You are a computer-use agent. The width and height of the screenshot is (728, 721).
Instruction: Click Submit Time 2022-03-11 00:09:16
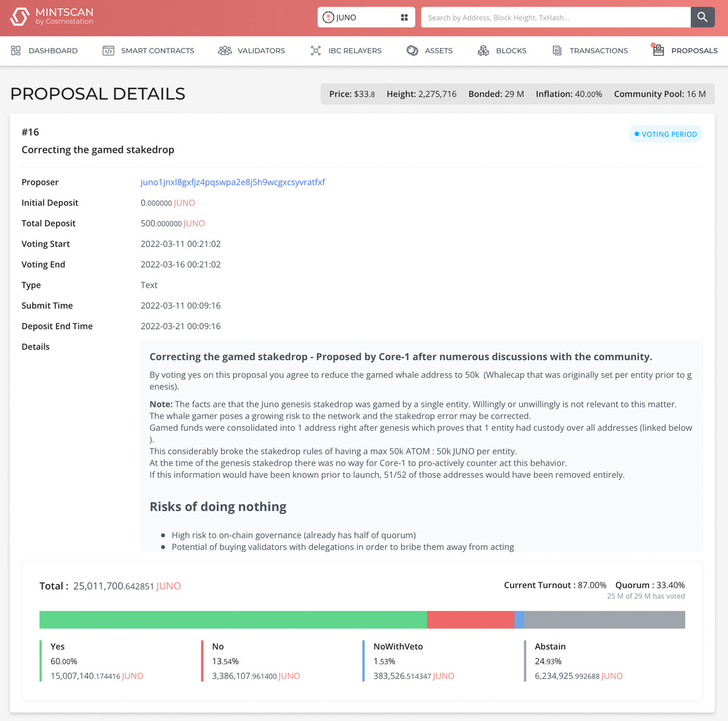tap(181, 305)
